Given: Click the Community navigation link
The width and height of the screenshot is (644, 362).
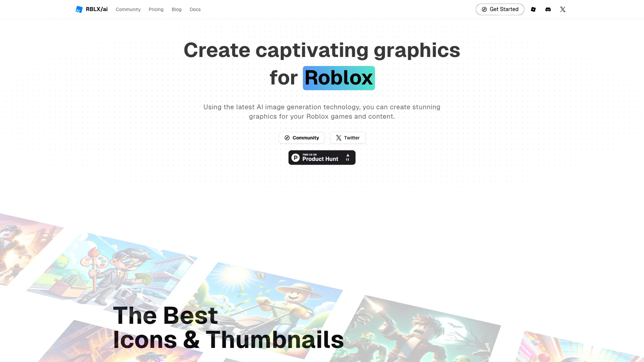Looking at the screenshot, I should [128, 9].
